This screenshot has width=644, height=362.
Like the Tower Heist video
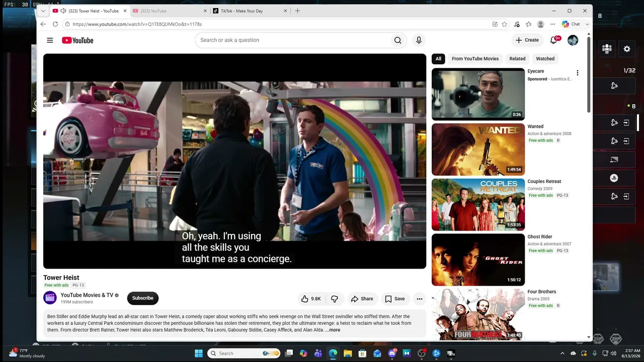click(310, 299)
